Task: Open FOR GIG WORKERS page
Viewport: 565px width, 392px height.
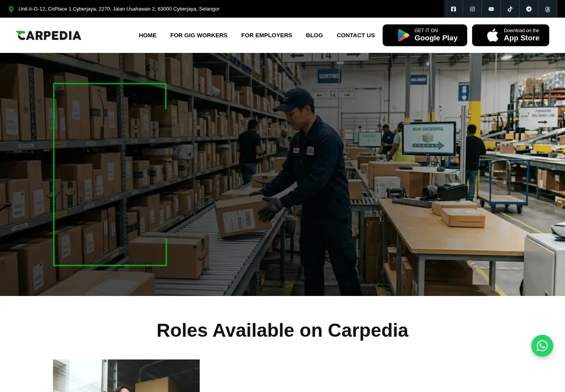Action: click(x=199, y=35)
